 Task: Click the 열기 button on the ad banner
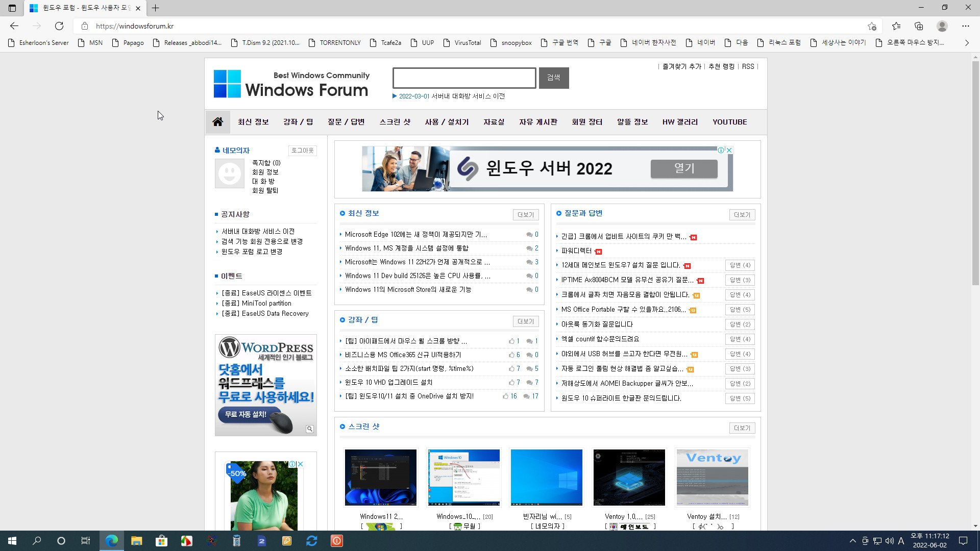[684, 169]
